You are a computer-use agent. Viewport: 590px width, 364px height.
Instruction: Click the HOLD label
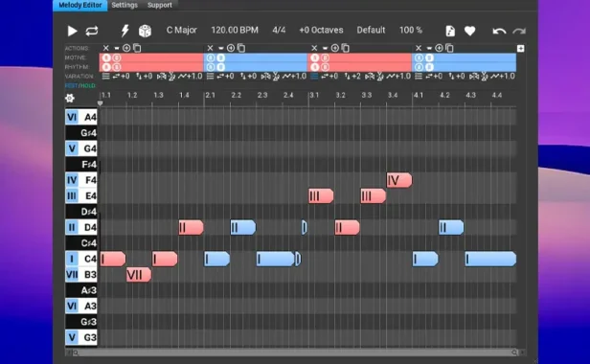coord(87,86)
